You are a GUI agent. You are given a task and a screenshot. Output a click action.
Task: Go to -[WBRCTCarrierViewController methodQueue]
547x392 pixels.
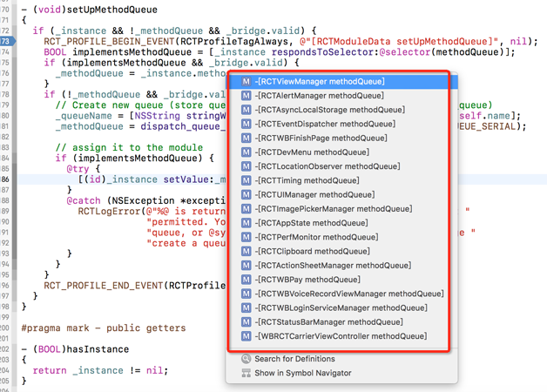[341, 336]
